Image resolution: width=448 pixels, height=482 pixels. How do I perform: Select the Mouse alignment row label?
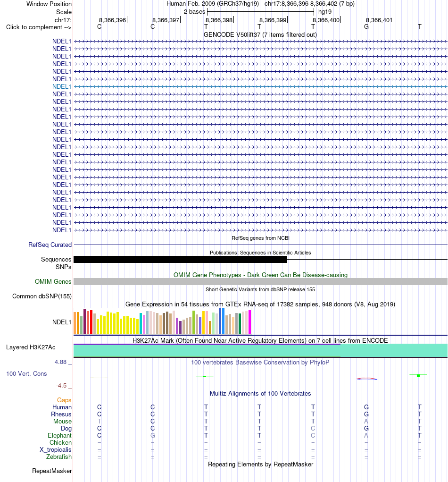pyautogui.click(x=62, y=421)
